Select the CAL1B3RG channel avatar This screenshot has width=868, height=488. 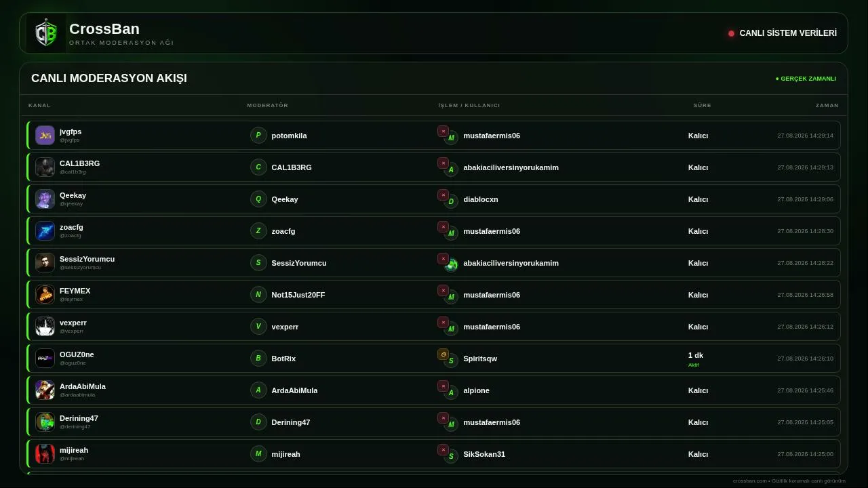pyautogui.click(x=45, y=167)
